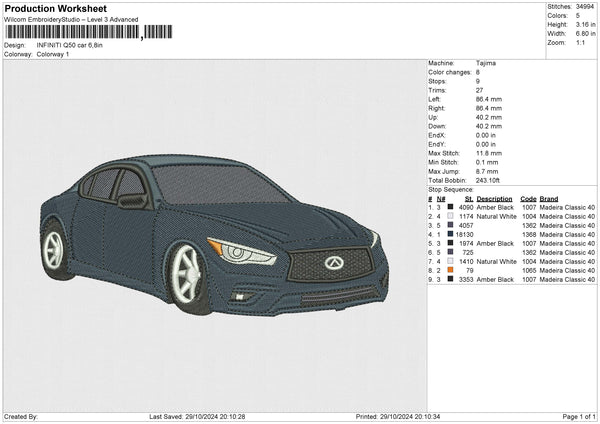
Task: Click the 'Created By:' footer label
Action: [x=21, y=416]
